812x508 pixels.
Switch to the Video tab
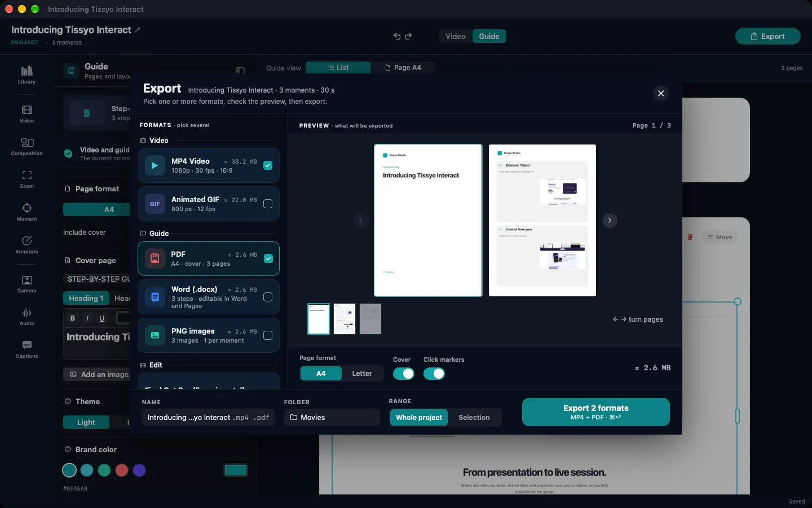click(456, 36)
